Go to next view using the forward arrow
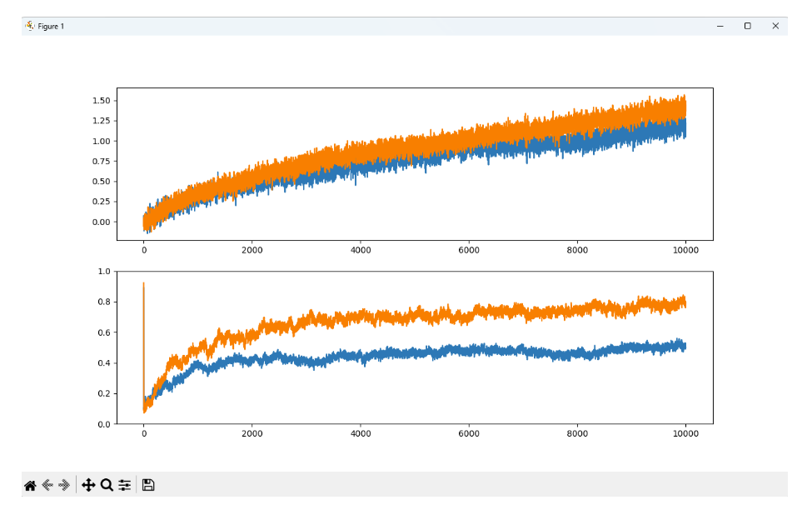Viewport: 812px width, 505px height. [x=65, y=483]
